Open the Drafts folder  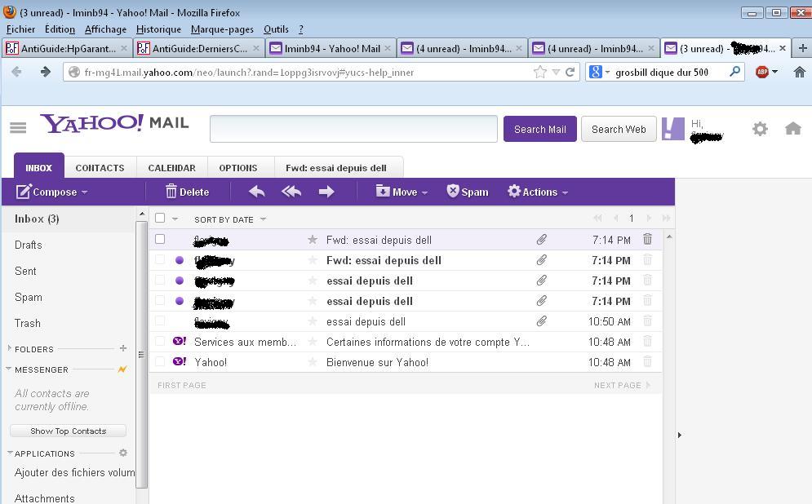[29, 245]
